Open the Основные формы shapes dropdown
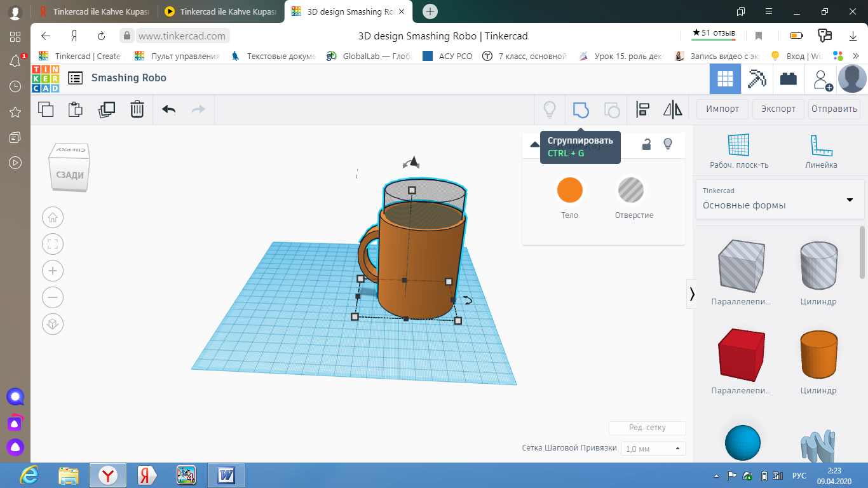This screenshot has width=868, height=488. coord(780,199)
